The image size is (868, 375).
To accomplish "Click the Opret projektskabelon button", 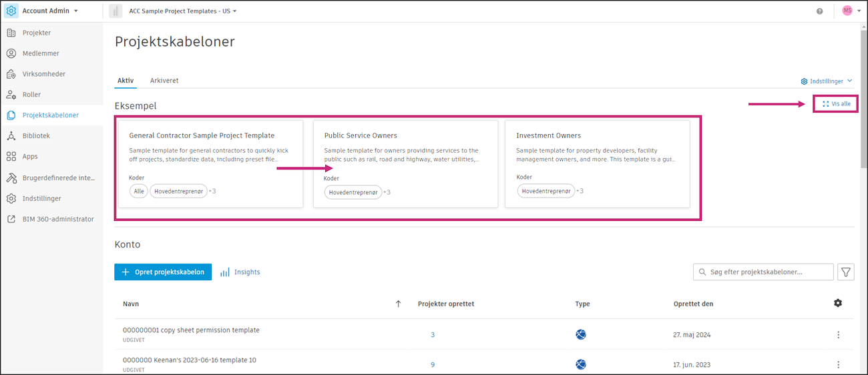I will click(x=163, y=272).
